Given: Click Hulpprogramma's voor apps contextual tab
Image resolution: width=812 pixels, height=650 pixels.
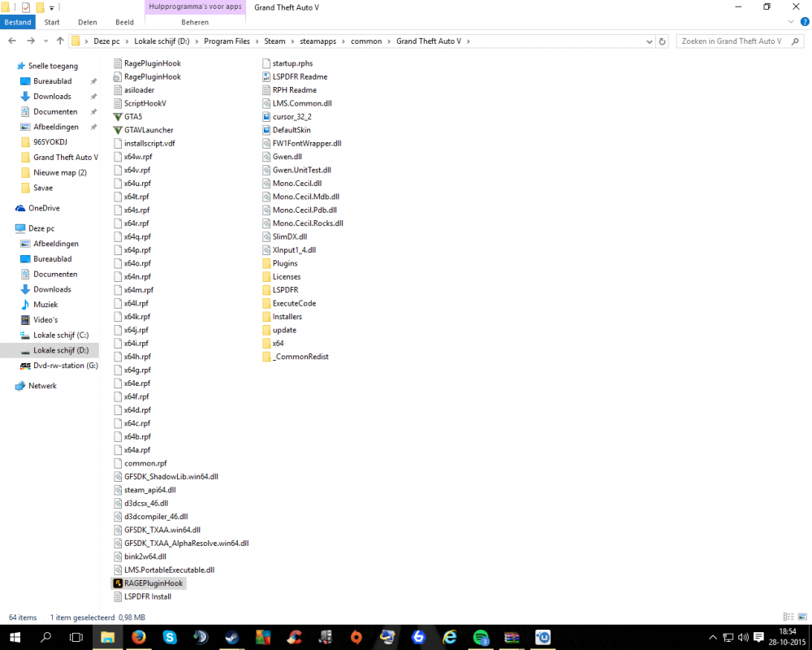Looking at the screenshot, I should click(195, 6).
